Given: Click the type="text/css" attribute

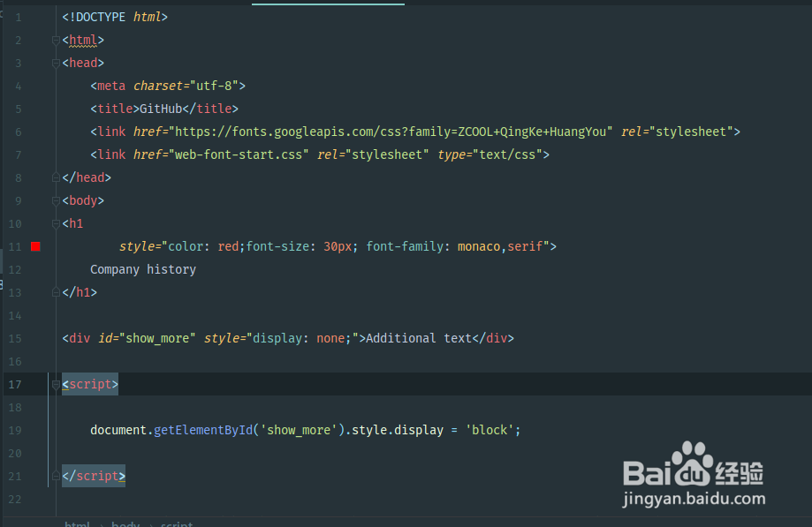Looking at the screenshot, I should [x=489, y=154].
